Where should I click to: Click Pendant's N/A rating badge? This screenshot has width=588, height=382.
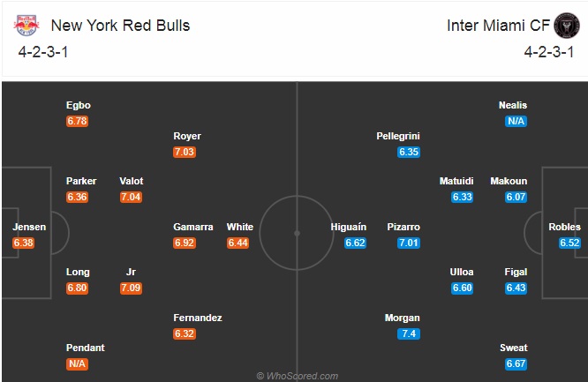tap(78, 363)
